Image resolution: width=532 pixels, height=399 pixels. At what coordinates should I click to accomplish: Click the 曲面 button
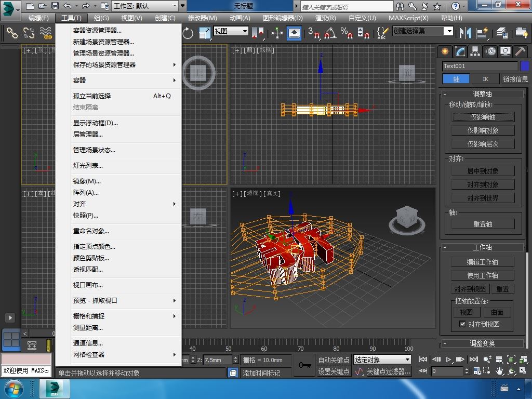click(497, 312)
